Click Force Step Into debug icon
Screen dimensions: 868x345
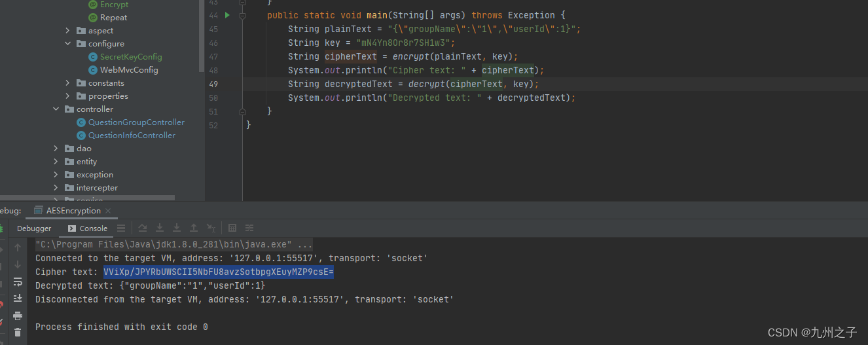point(177,228)
